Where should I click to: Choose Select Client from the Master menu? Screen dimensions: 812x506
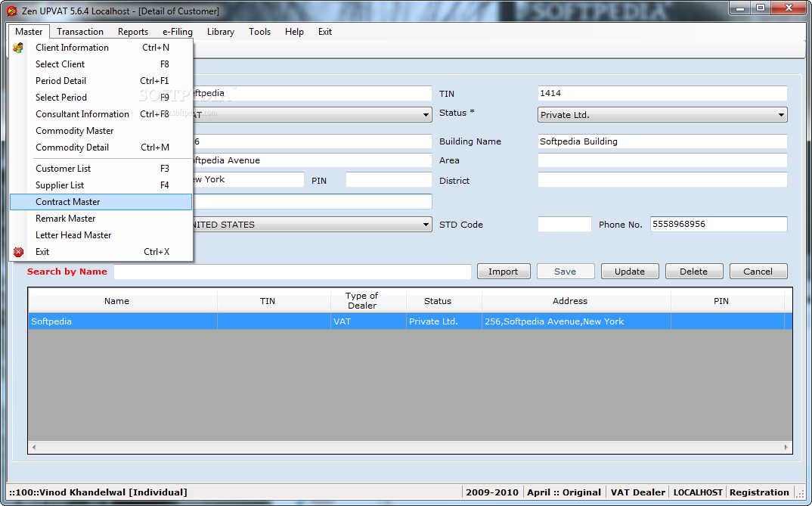click(101, 64)
